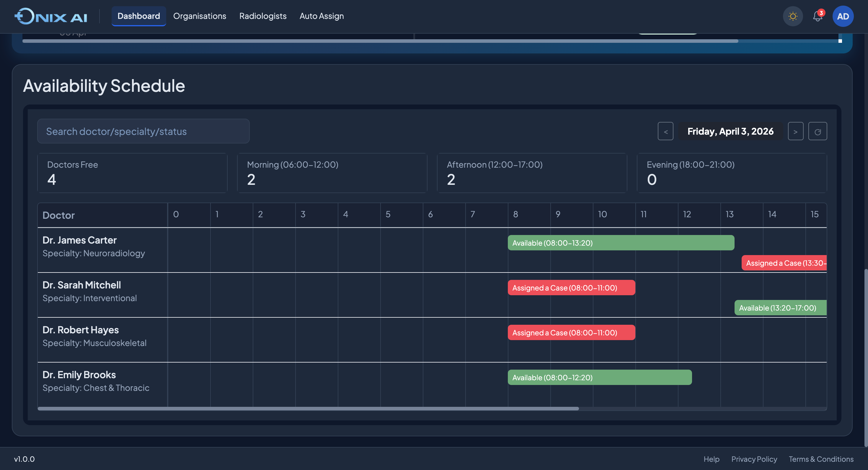The width and height of the screenshot is (868, 470).
Task: Open the Radiologists section
Action: pos(262,16)
